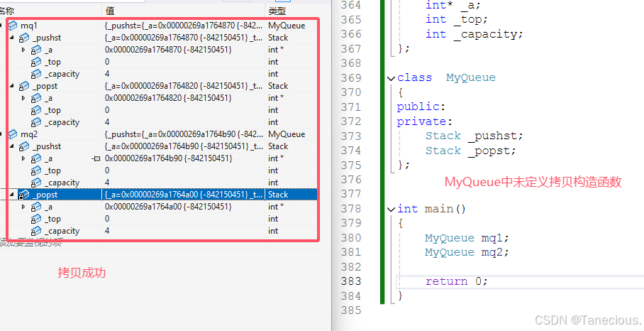
Task: Click the MyQueue type cell of mq1
Action: [x=287, y=26]
